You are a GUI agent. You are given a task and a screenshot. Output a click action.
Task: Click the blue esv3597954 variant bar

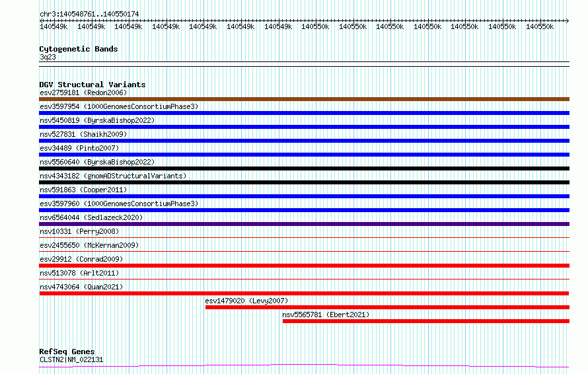304,113
